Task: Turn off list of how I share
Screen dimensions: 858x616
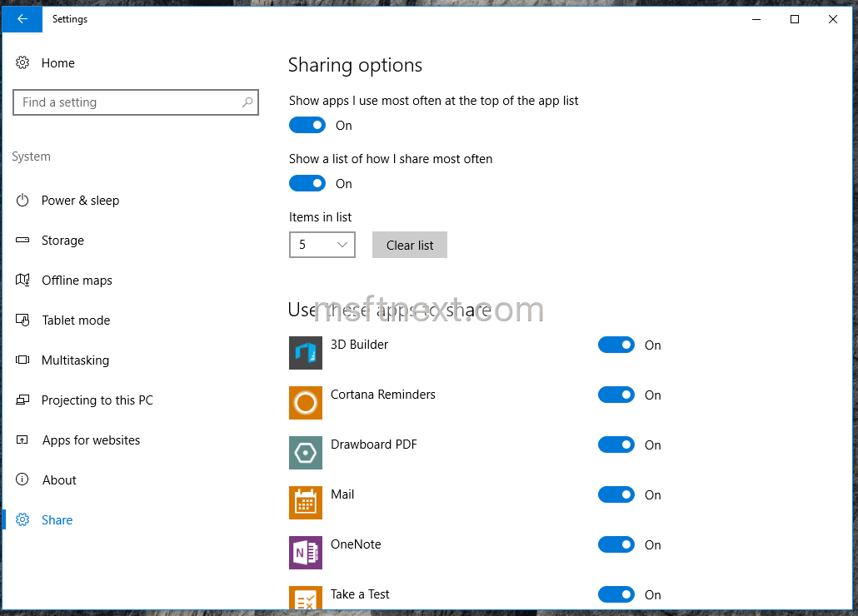Action: coord(307,184)
